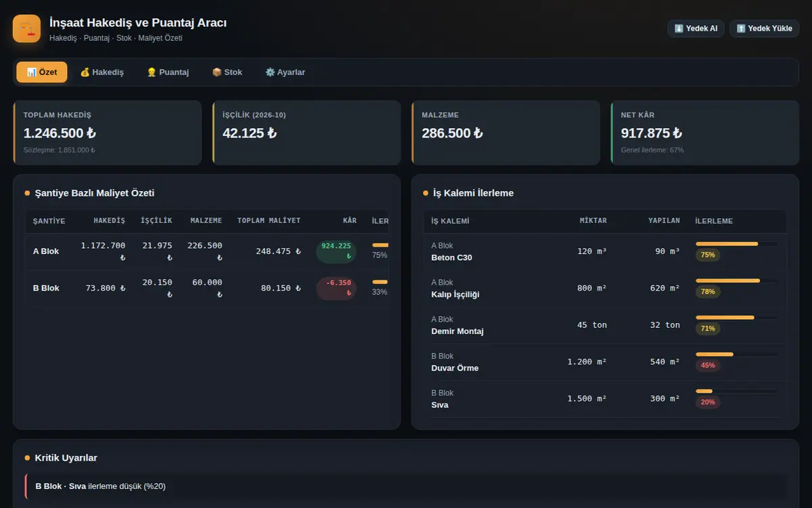
Task: Click the Beton C30 progress bar
Action: coord(736,244)
